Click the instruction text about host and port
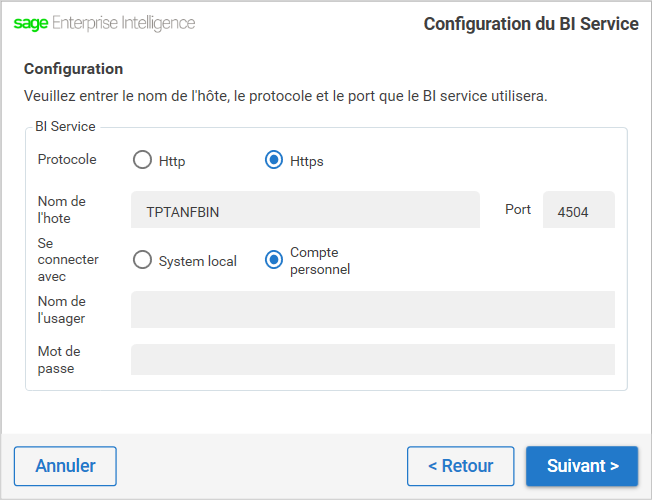 [x=286, y=96]
